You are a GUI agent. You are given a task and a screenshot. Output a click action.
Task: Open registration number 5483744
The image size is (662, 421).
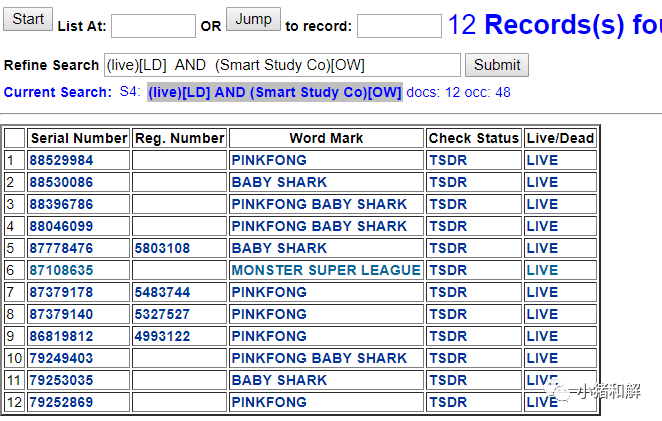coord(163,292)
